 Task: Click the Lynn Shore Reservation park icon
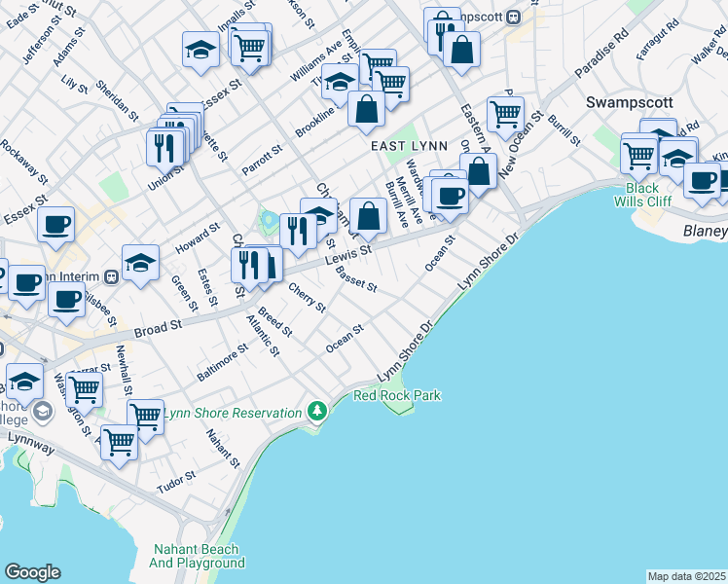click(x=315, y=412)
